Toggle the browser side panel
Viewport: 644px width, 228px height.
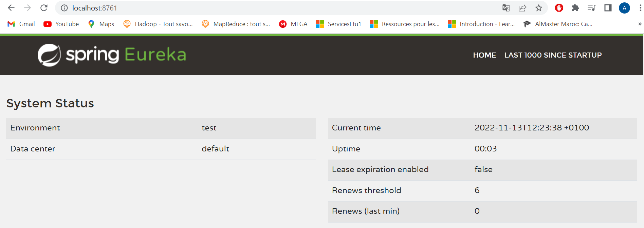[x=608, y=8]
